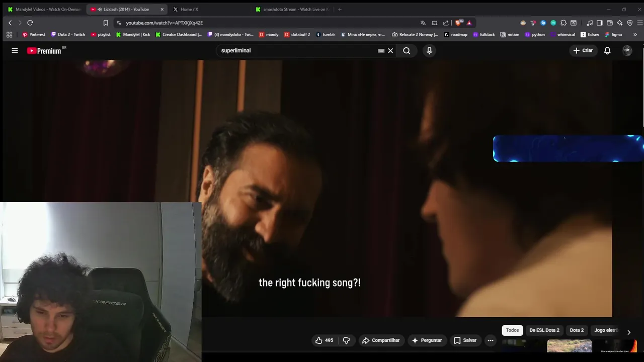Open the extensions puzzle icon

[x=563, y=23]
